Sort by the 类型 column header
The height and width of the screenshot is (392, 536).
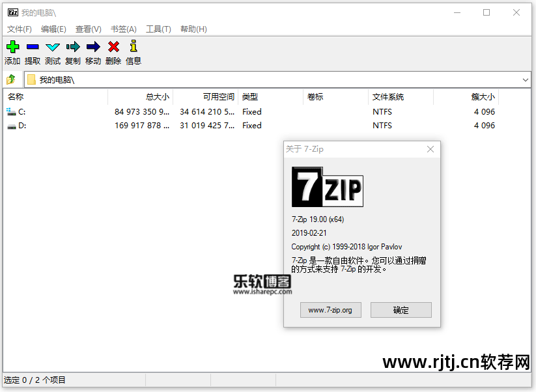(x=271, y=97)
